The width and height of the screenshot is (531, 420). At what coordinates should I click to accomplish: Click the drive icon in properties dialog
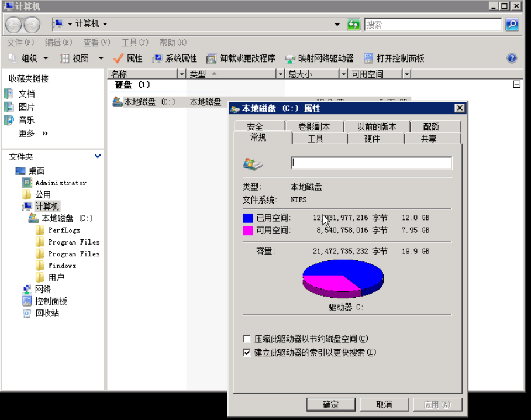pos(253,164)
